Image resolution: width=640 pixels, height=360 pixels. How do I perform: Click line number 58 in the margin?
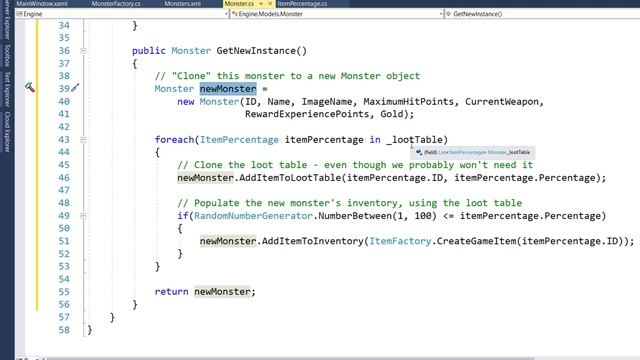coord(64,330)
